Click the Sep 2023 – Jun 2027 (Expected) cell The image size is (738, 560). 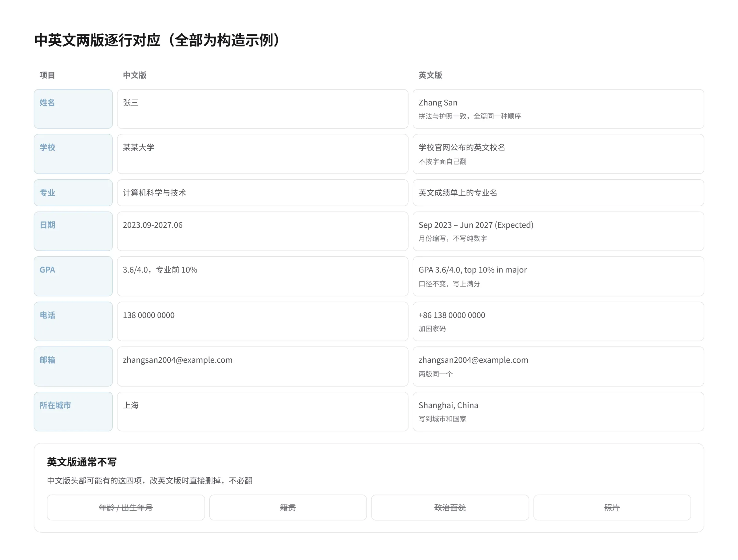coord(558,231)
